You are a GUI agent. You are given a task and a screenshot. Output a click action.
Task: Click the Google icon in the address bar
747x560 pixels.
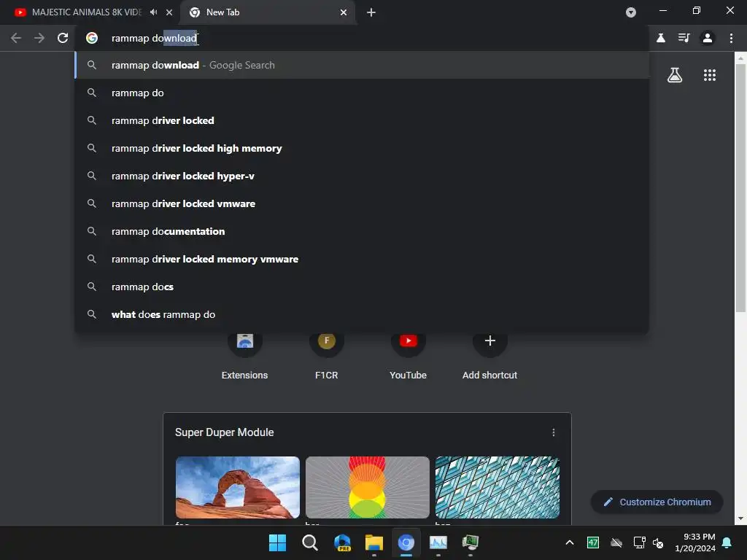click(92, 38)
